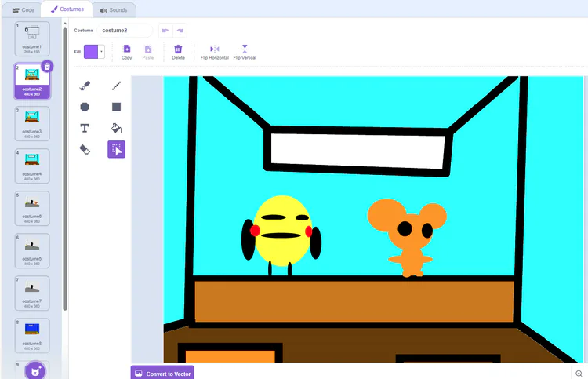
Task: Click the purple Fill color swatch
Action: 91,52
